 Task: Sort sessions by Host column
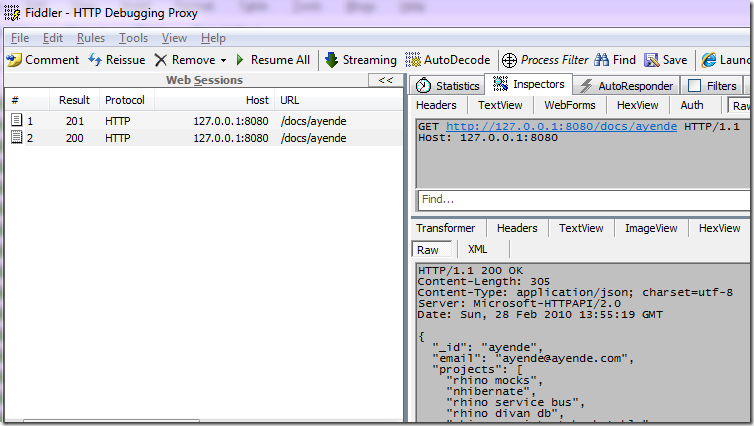pyautogui.click(x=214, y=100)
